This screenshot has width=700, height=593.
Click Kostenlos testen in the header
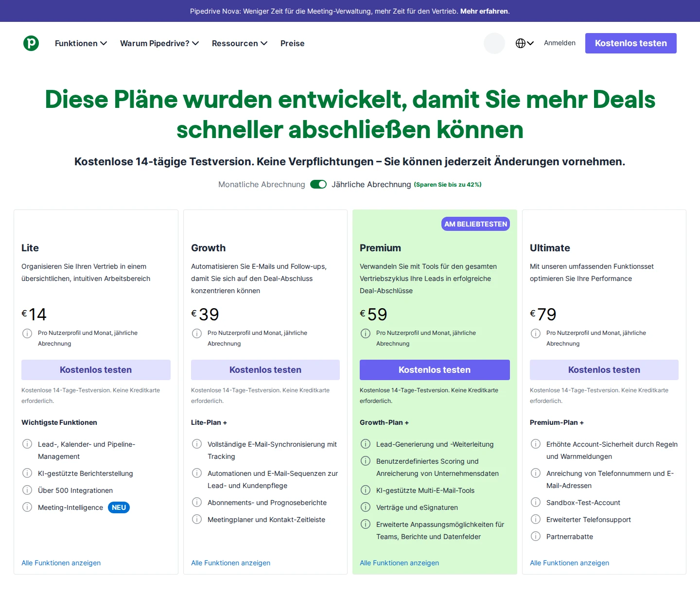(x=631, y=43)
